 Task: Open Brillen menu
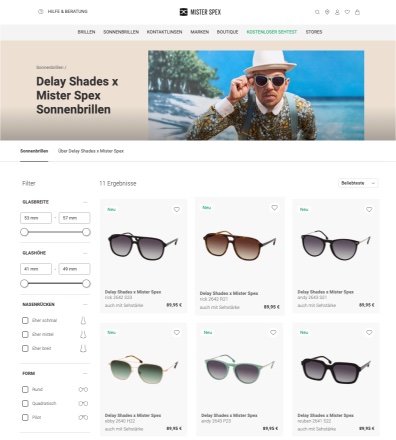pyautogui.click(x=86, y=32)
